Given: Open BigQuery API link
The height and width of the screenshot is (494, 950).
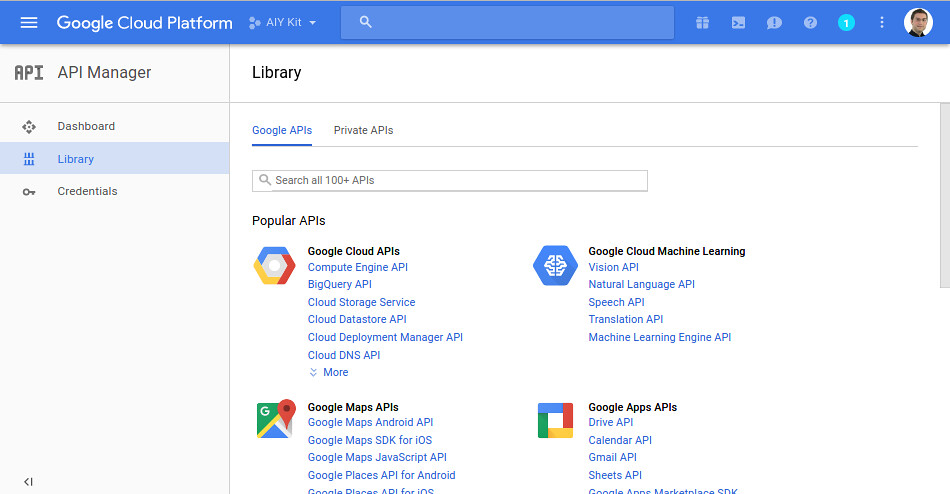Looking at the screenshot, I should point(340,284).
